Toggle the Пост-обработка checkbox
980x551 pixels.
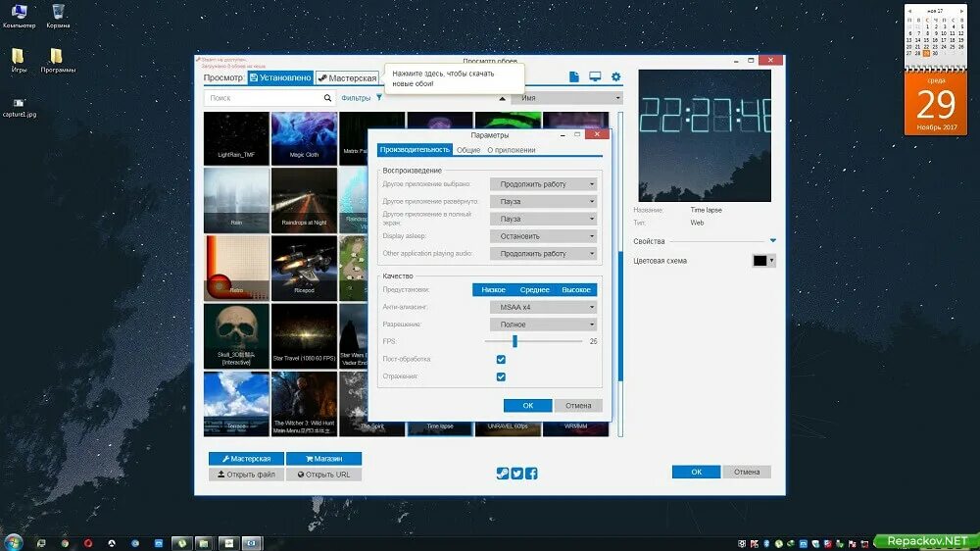501,359
